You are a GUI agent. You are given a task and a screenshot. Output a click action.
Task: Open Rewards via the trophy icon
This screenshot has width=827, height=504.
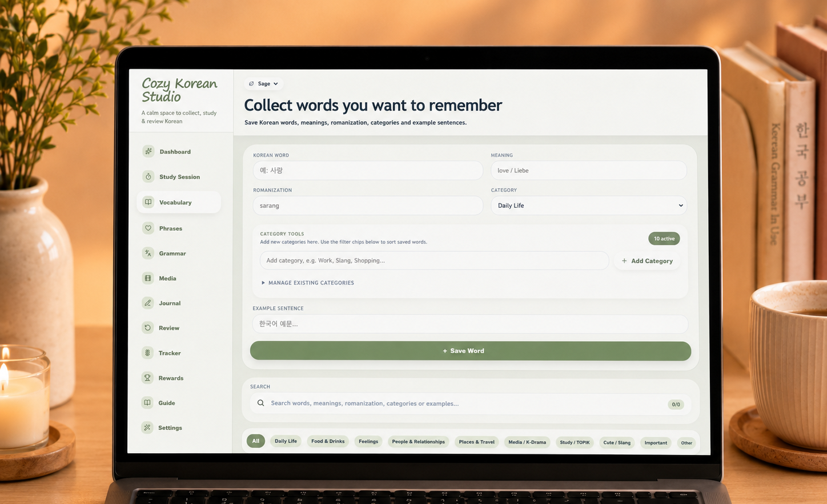tap(147, 378)
